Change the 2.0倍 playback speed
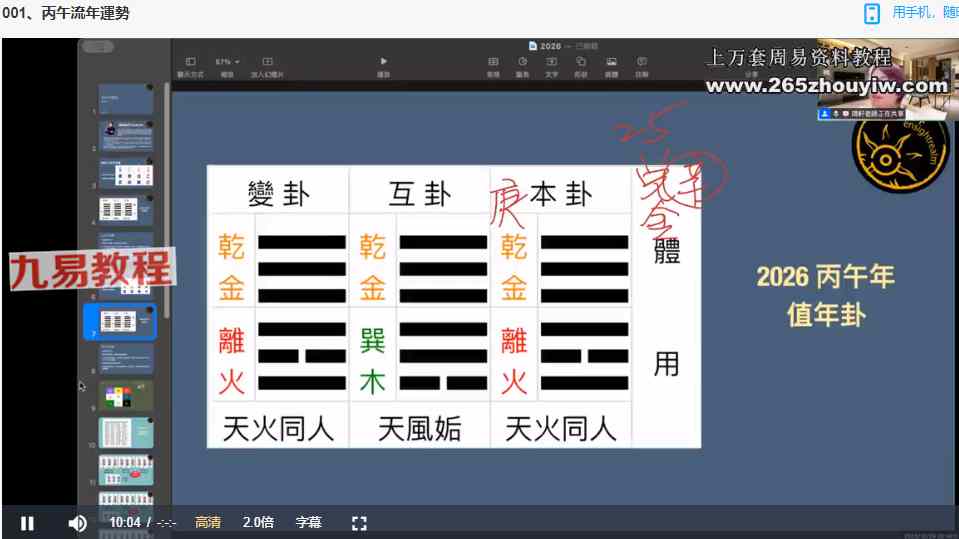Viewport: 959px width, 539px height. [x=258, y=522]
